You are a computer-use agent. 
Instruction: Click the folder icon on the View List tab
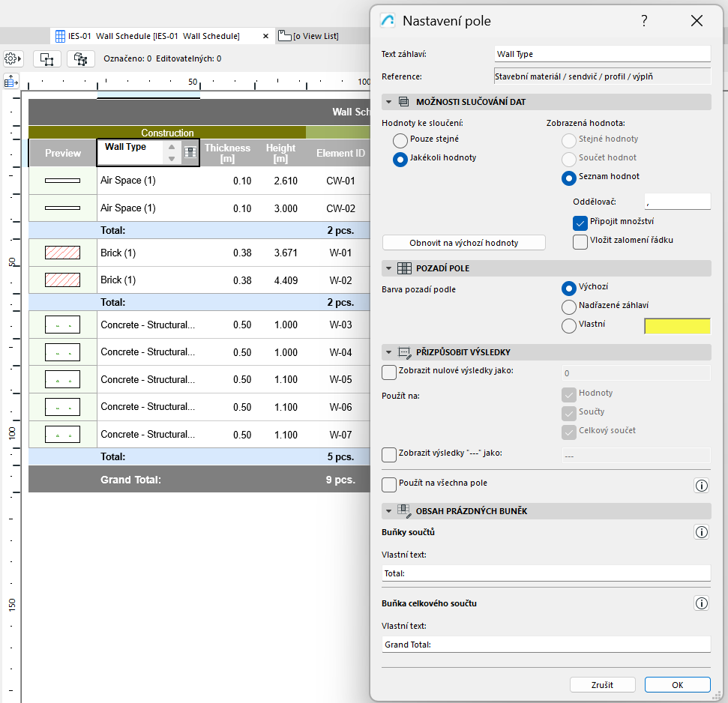285,34
